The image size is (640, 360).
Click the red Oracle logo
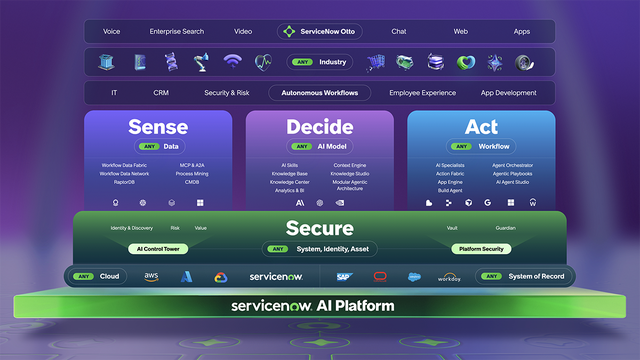380,277
